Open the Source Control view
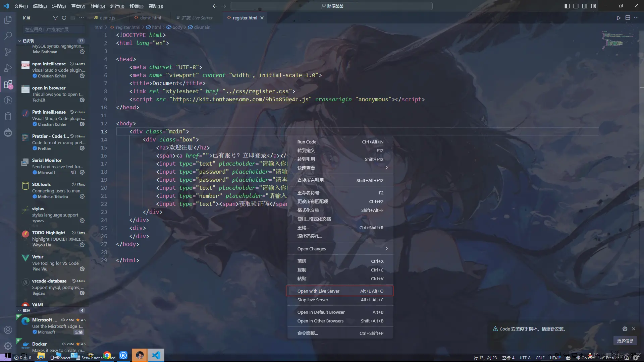 8,52
